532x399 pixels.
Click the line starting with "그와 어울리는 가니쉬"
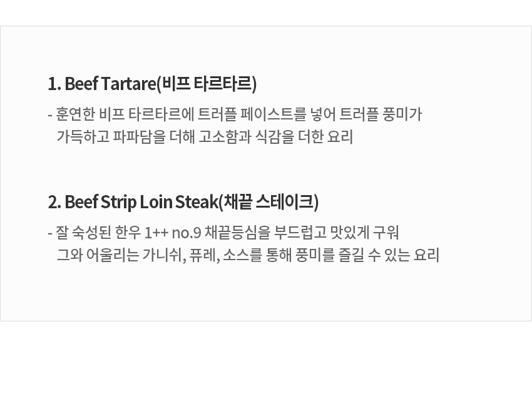[248, 255]
